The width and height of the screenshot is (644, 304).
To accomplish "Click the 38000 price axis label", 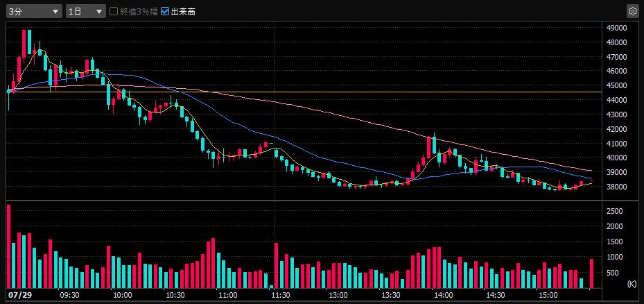I will pyautogui.click(x=616, y=186).
